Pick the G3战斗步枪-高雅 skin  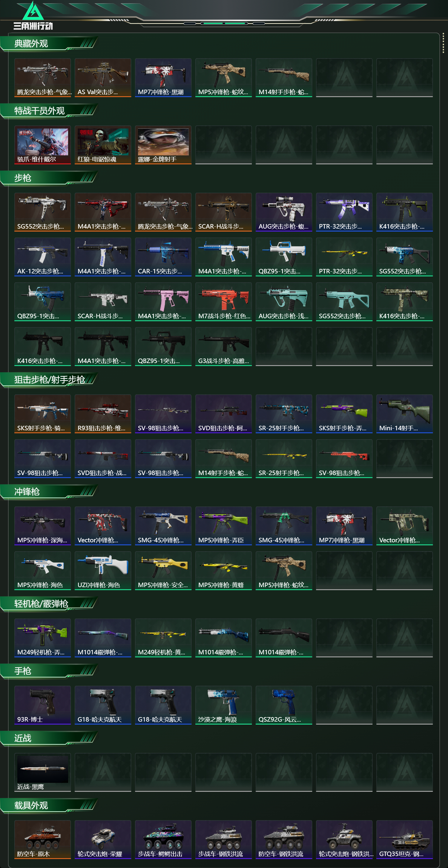(223, 347)
